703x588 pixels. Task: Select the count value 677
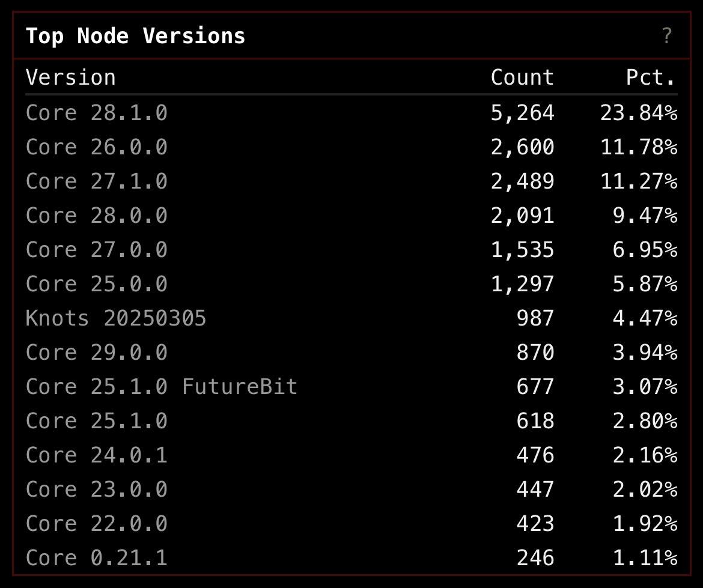(535, 387)
